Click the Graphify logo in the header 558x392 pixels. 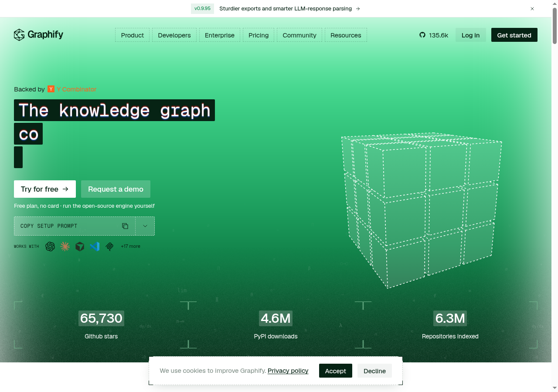point(38,35)
